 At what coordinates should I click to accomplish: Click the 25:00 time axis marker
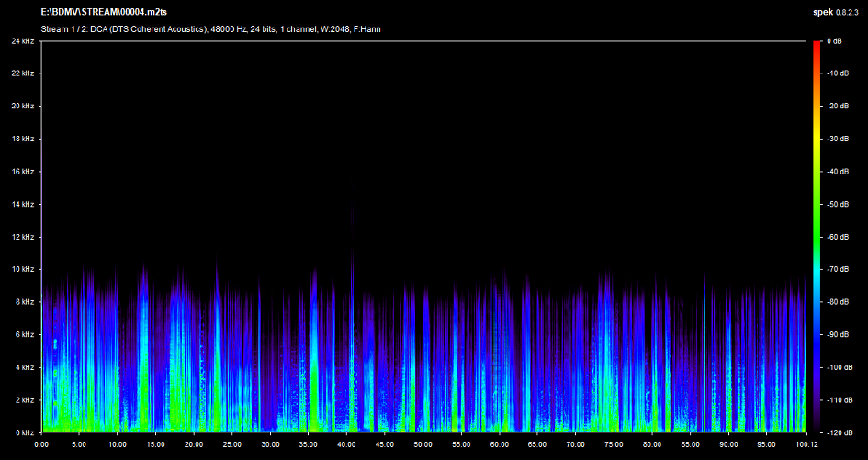pos(231,444)
